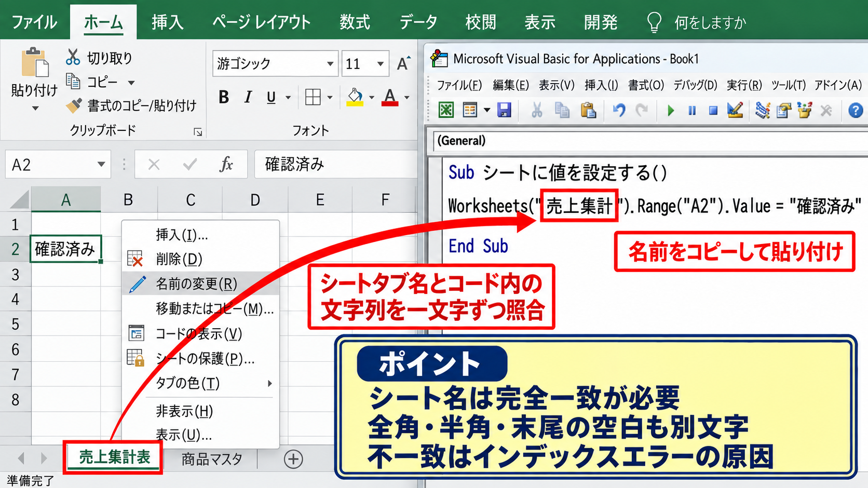Click the VBA Run macro play icon

click(x=671, y=111)
